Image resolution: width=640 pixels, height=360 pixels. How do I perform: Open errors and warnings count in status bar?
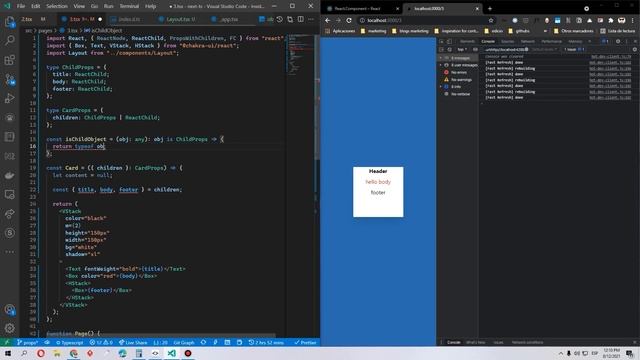[x=101, y=342]
